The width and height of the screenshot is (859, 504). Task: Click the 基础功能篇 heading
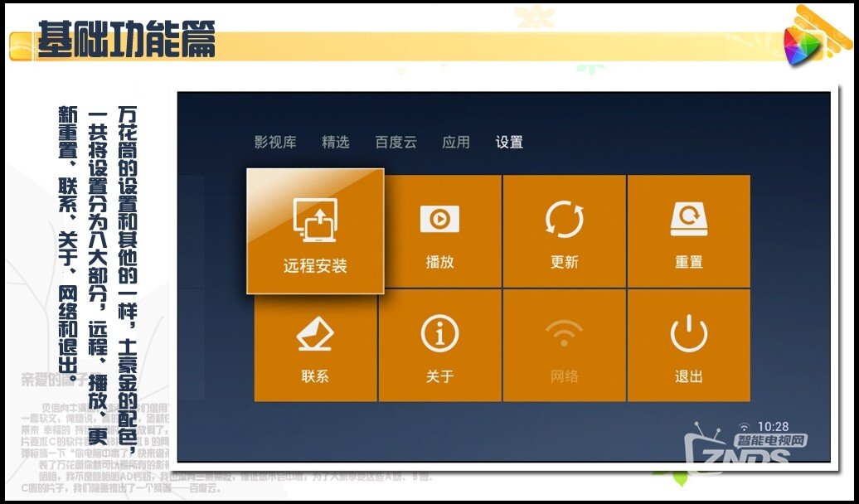tap(126, 40)
